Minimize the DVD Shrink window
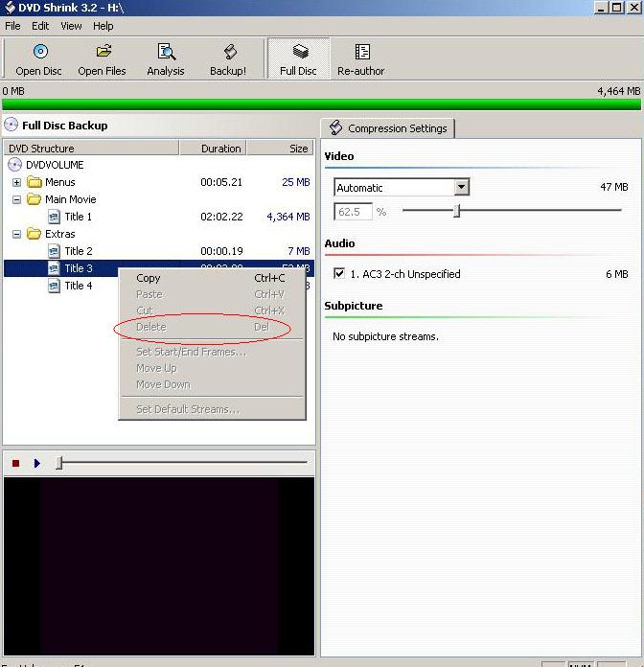Image resolution: width=644 pixels, height=667 pixels. (601, 8)
